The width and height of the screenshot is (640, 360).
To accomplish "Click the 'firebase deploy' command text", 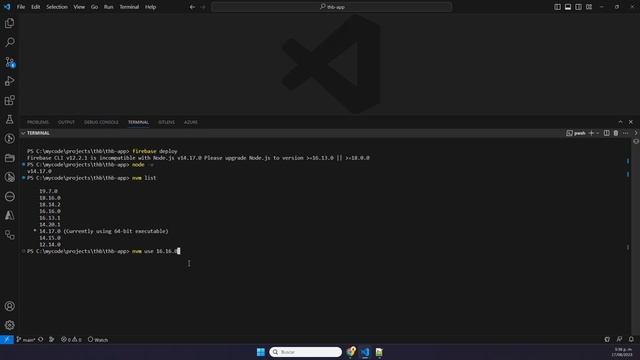I will coord(155,151).
